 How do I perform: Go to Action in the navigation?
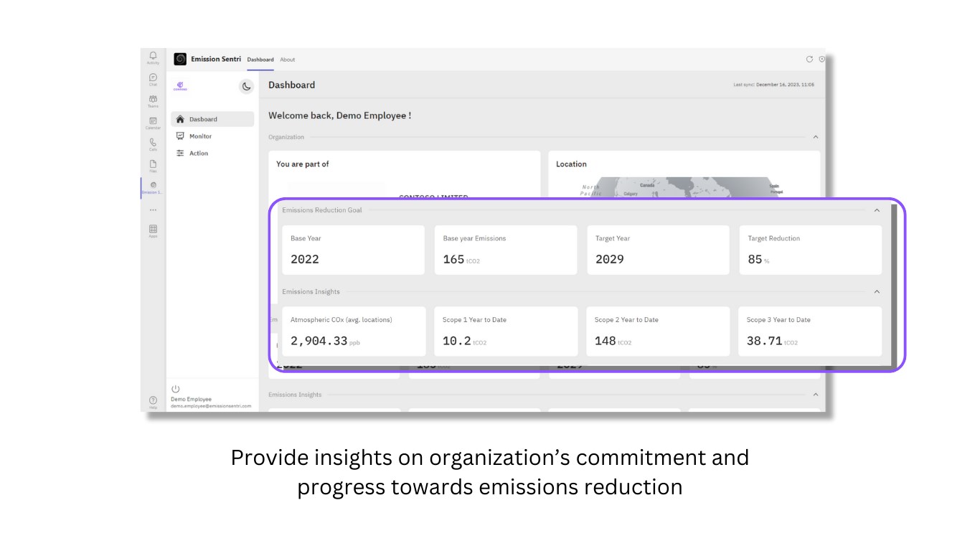198,154
